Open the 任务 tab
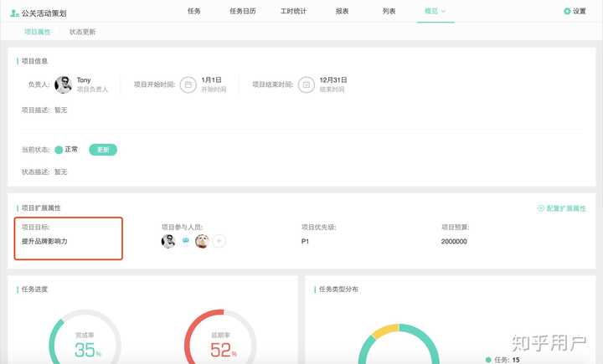This screenshot has width=603, height=364. (193, 11)
